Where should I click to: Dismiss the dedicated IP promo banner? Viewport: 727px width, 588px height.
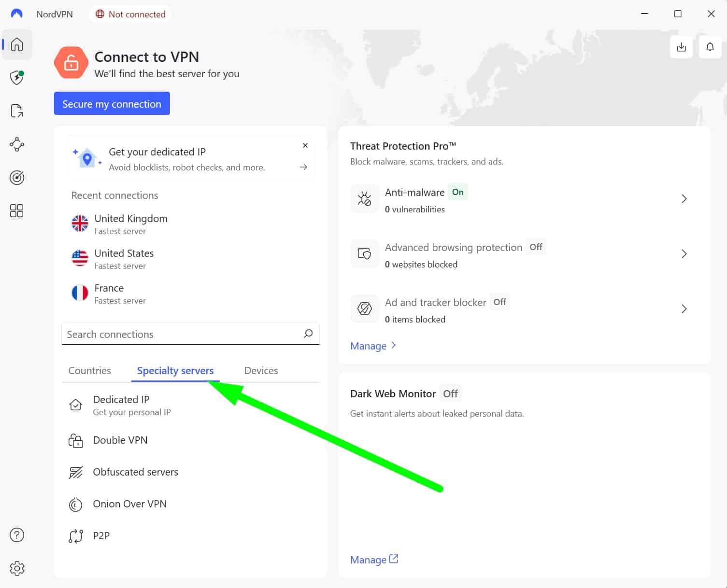coord(305,145)
